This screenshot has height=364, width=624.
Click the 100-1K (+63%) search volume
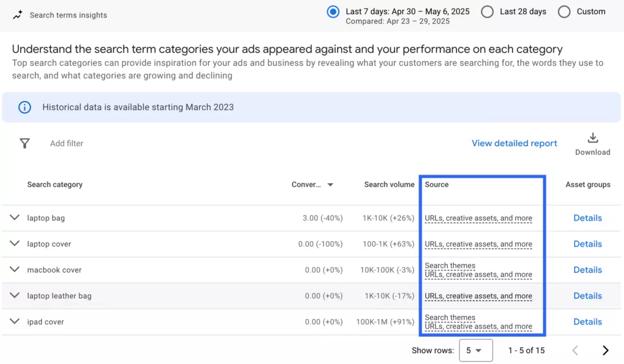[x=388, y=244]
